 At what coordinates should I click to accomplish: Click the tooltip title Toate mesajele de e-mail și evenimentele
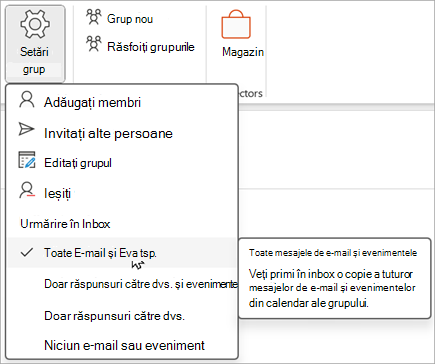333,253
